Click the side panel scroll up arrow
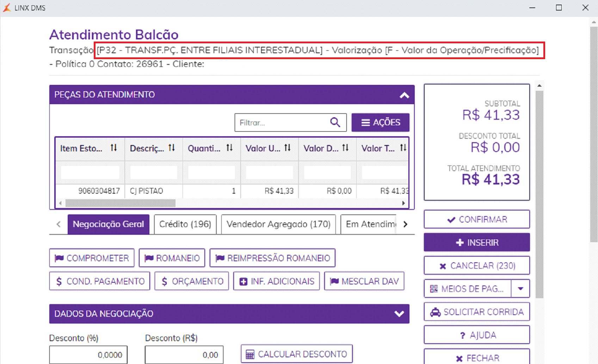 coord(539,86)
